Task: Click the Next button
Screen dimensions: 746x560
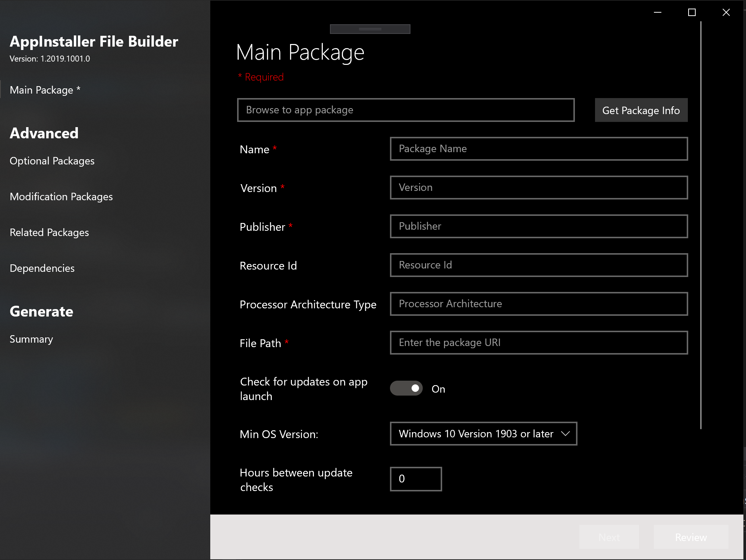Action: click(x=609, y=537)
